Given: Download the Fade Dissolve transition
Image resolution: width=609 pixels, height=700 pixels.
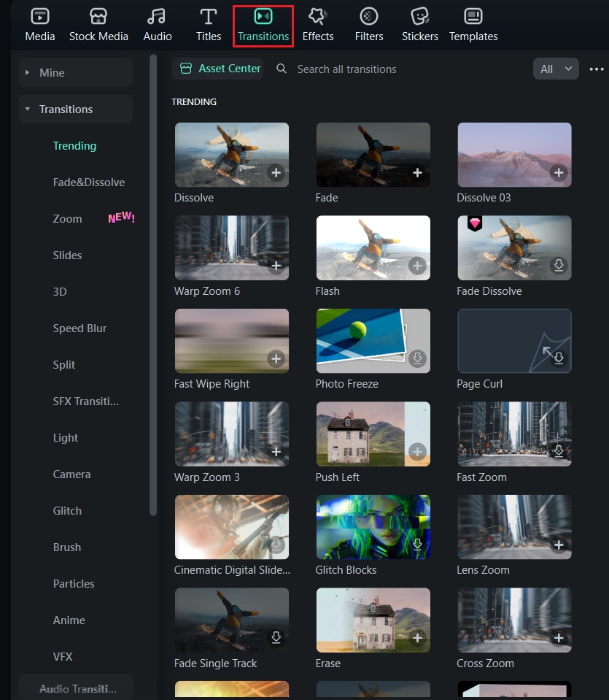Looking at the screenshot, I should tap(559, 266).
